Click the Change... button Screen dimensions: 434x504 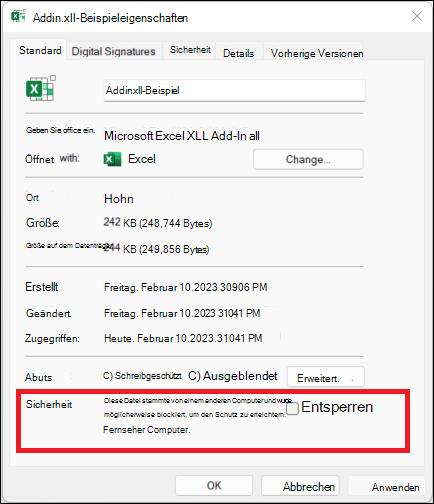[308, 159]
